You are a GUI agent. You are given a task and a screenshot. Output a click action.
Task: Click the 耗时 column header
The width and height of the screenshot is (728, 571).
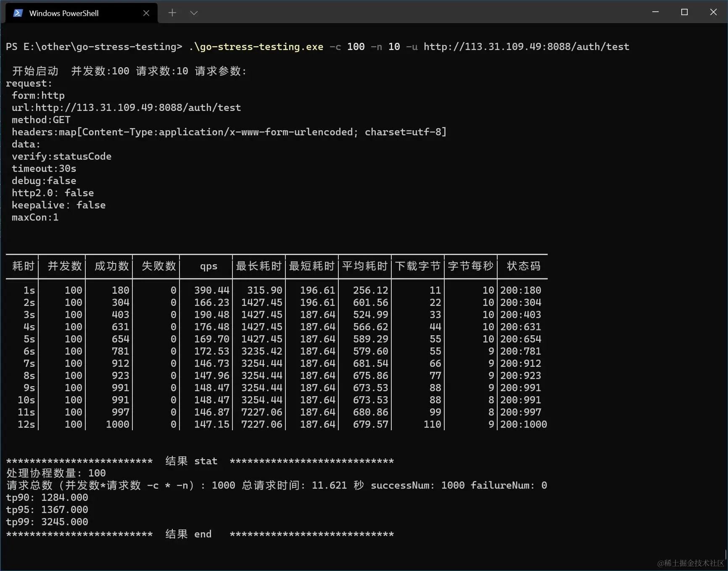[x=23, y=266]
